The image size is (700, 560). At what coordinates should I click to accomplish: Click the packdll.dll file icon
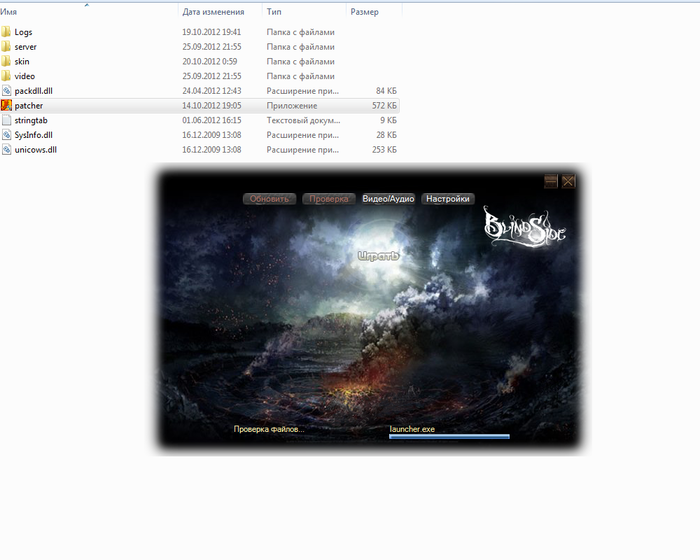[6, 91]
